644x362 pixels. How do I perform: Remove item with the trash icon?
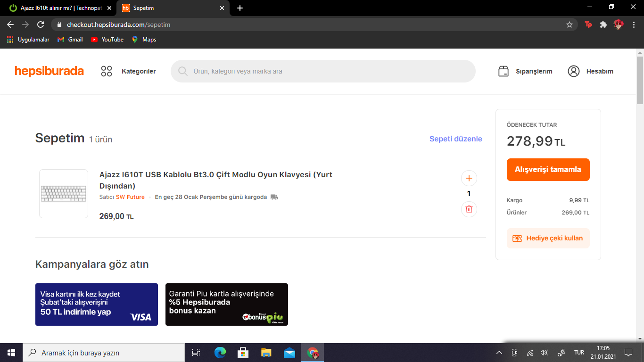469,209
